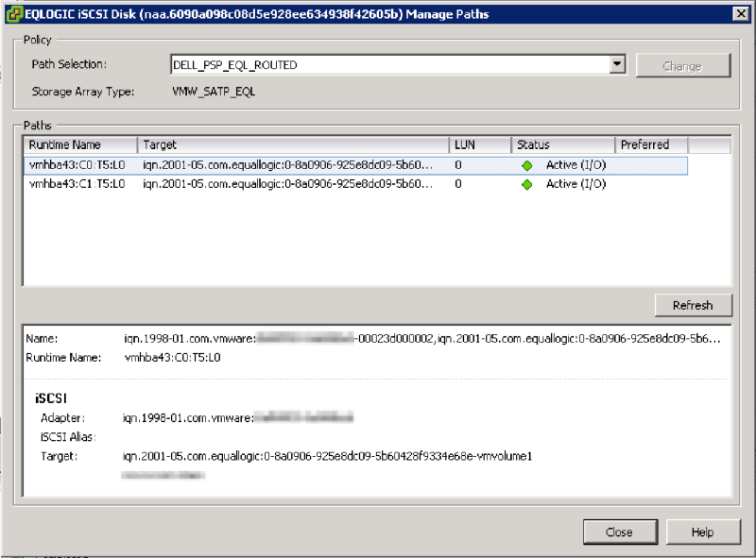Image resolution: width=756 pixels, height=558 pixels.
Task: Click the iSCSI Target iqn ending in vmvolume1
Action: pyautogui.click(x=327, y=456)
